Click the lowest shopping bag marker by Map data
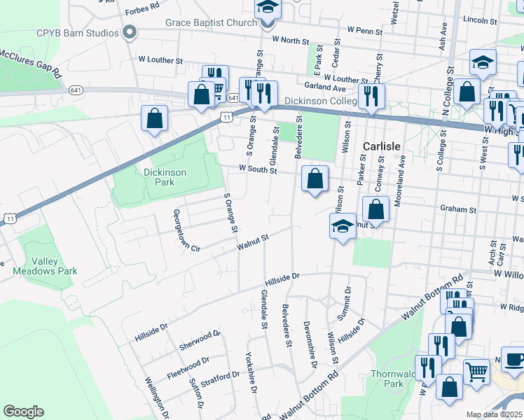Screen dimensions: 524x420 coord(449,389)
